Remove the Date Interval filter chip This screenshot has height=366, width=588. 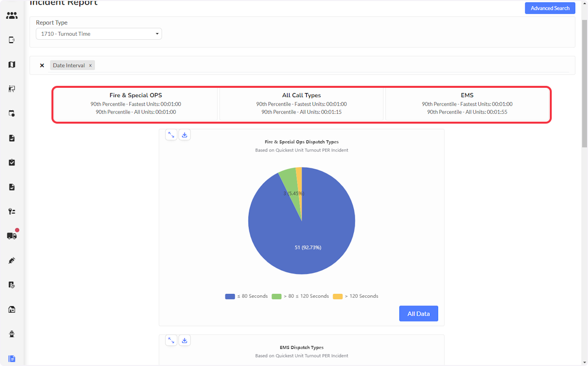(x=90, y=65)
